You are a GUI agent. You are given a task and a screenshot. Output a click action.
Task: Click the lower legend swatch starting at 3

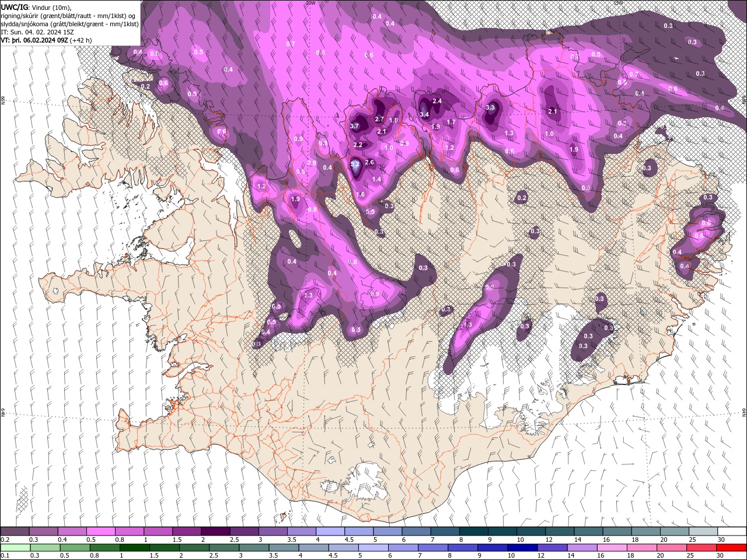tap(254, 548)
